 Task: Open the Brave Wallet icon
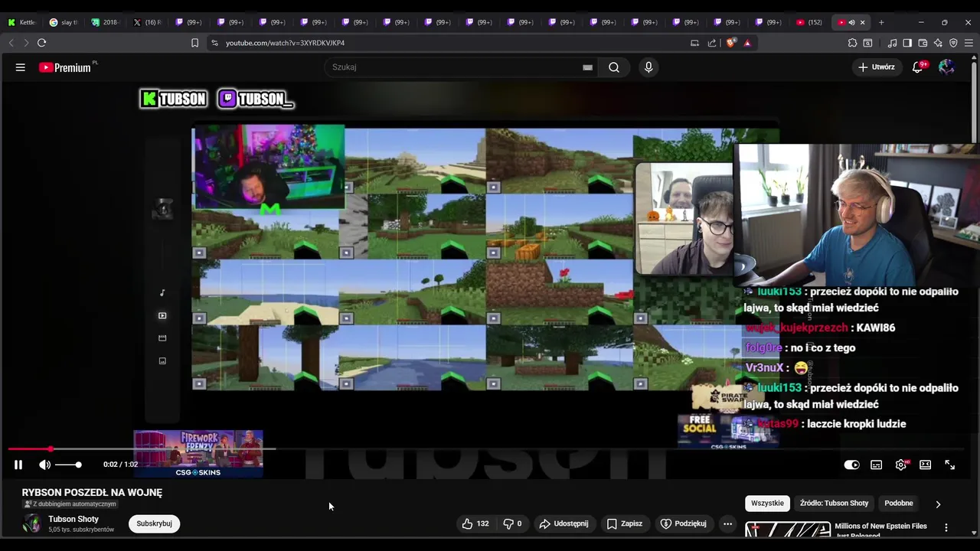pyautogui.click(x=923, y=43)
